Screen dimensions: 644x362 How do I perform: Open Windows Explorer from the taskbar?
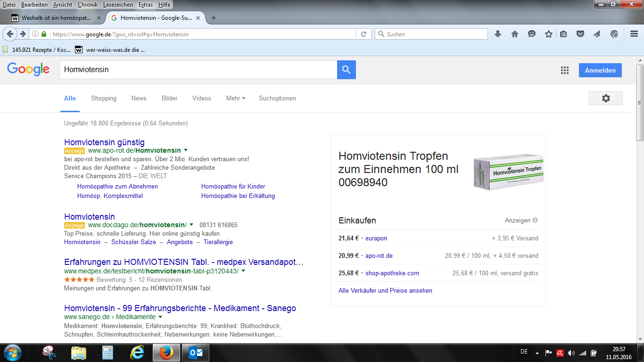pyautogui.click(x=79, y=353)
